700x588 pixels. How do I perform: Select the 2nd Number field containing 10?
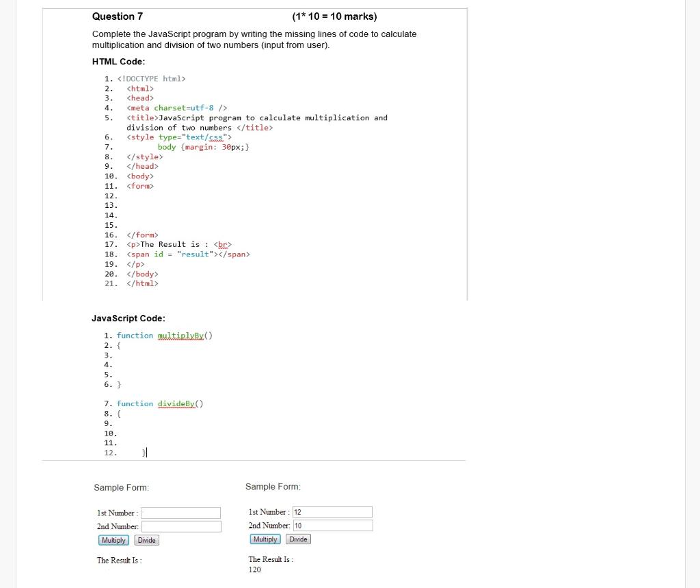tap(332, 525)
